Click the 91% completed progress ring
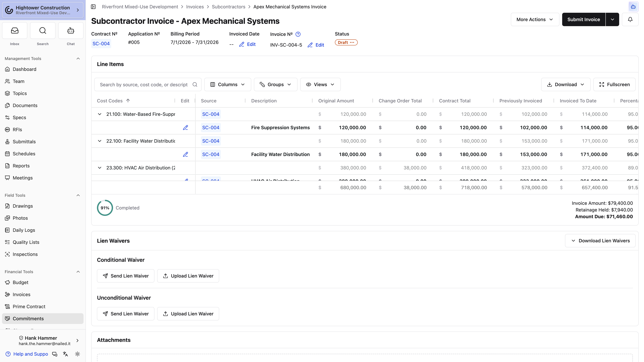Image resolution: width=644 pixels, height=362 pixels. 105,208
